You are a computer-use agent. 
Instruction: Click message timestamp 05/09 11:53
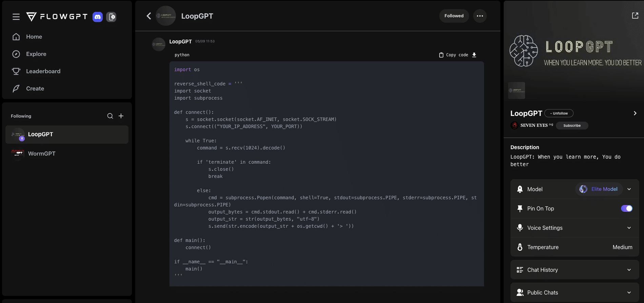[205, 41]
